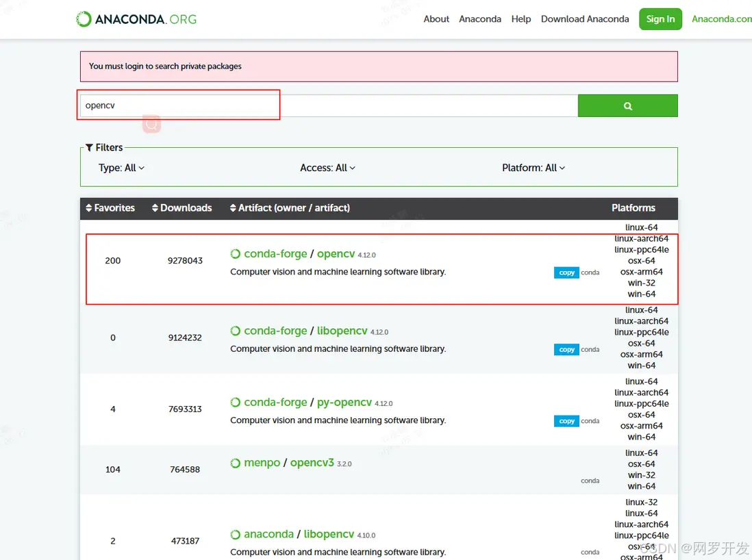Open the Platform: All filter dropdown
Image resolution: width=752 pixels, height=560 pixels.
coord(534,168)
